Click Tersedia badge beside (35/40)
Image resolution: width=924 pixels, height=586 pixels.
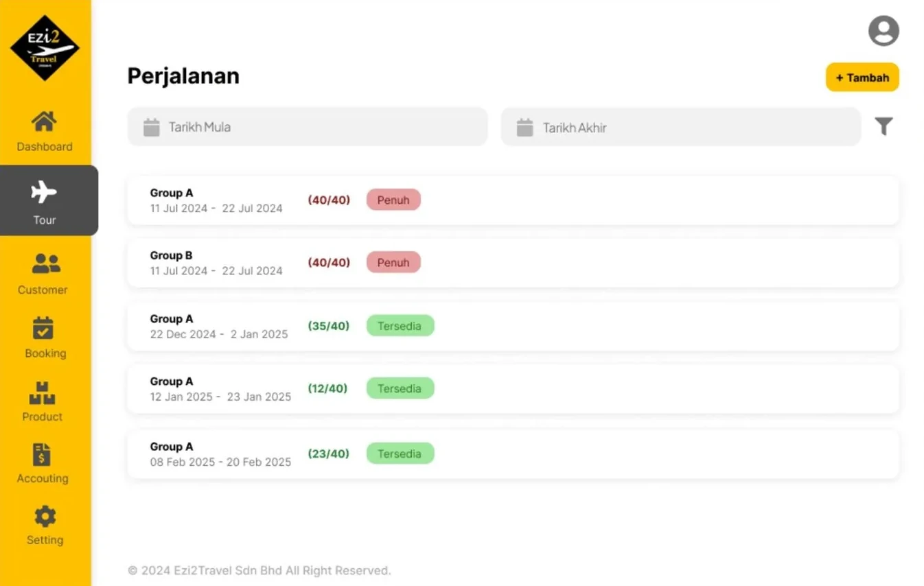(400, 326)
